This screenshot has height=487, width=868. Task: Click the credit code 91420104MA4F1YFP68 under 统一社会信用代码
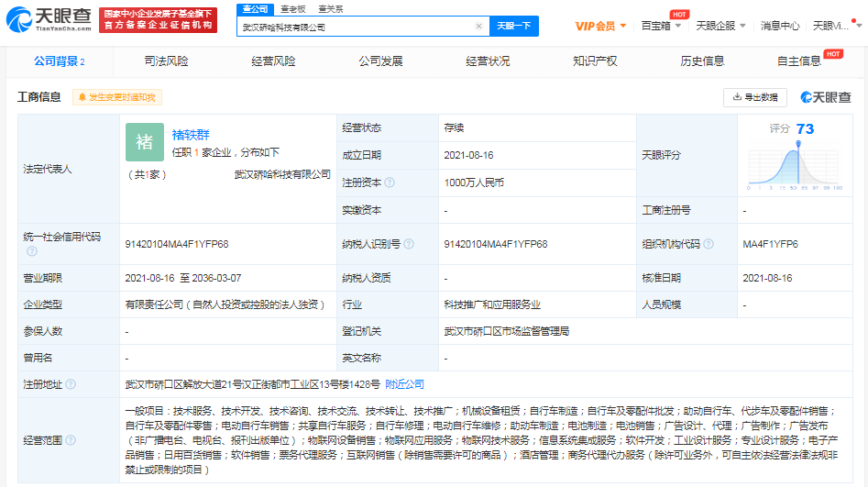coord(177,244)
